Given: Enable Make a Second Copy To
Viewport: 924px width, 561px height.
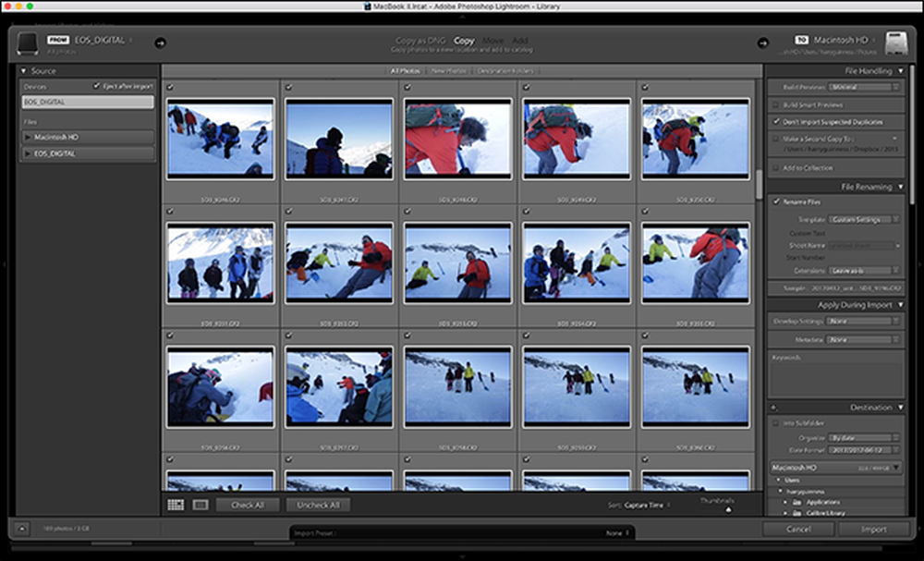Looking at the screenshot, I should (x=775, y=139).
